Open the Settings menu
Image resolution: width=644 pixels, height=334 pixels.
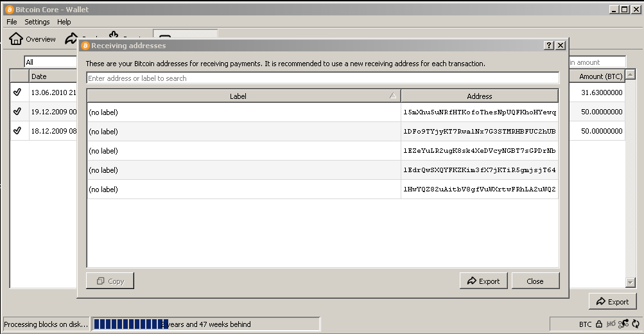click(x=37, y=22)
